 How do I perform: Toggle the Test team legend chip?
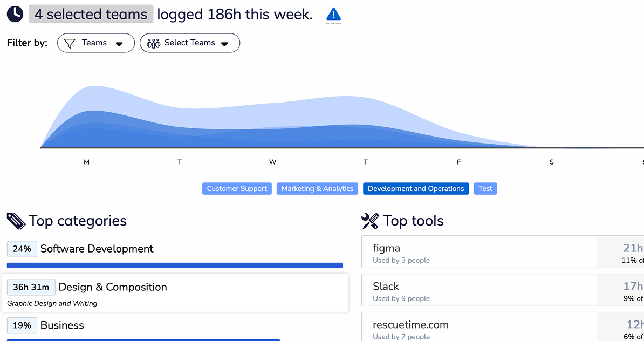point(485,189)
